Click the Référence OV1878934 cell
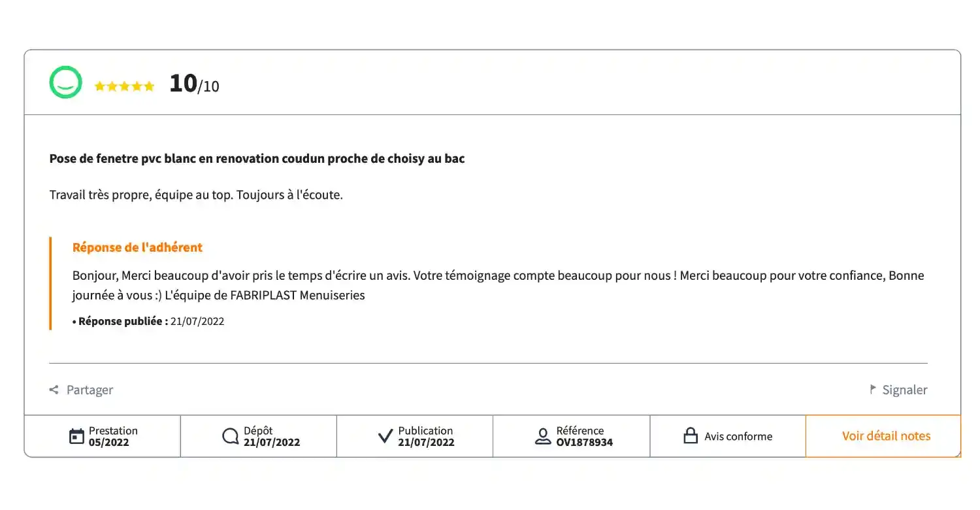This screenshot has width=980, height=510. click(572, 436)
